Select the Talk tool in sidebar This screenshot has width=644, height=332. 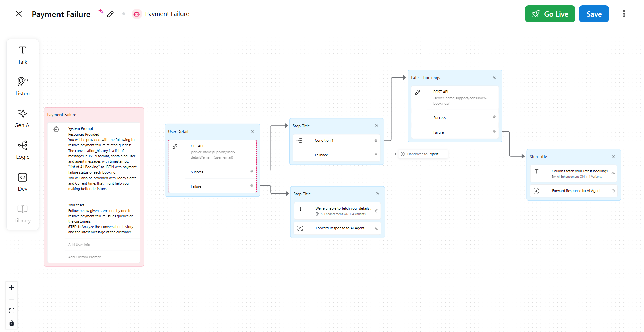click(x=23, y=55)
